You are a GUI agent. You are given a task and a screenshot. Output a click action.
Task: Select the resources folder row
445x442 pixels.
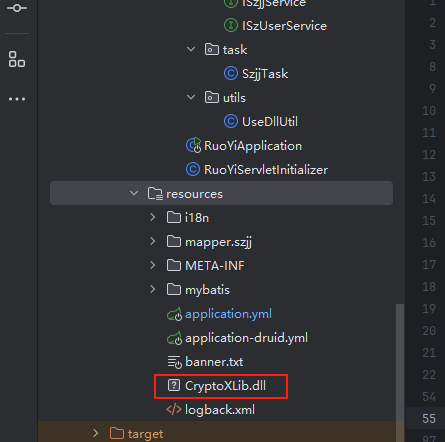(x=221, y=193)
